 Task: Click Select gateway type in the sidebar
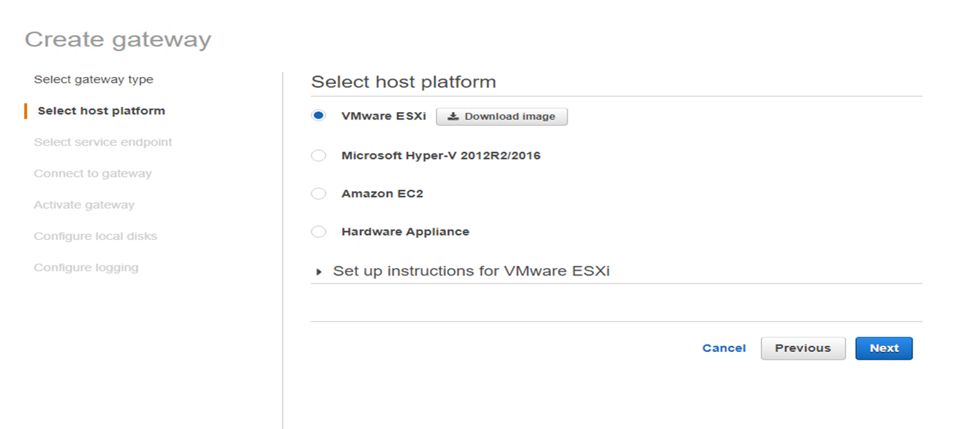pos(93,79)
